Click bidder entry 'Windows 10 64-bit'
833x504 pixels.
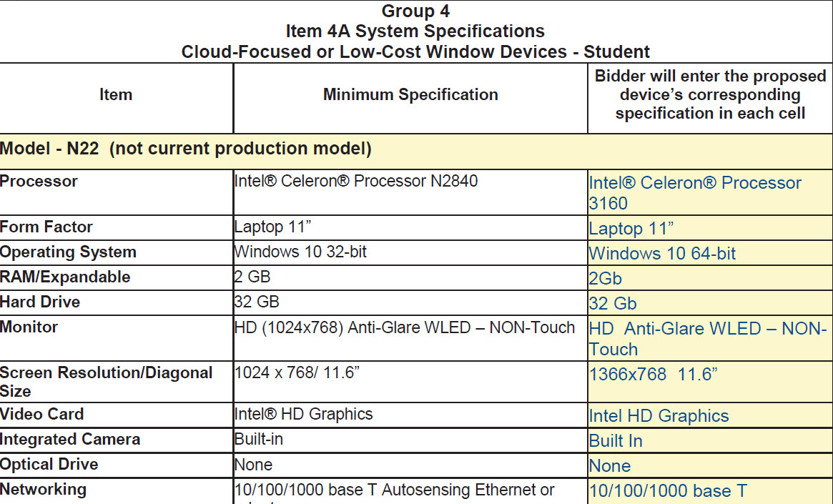click(x=662, y=253)
